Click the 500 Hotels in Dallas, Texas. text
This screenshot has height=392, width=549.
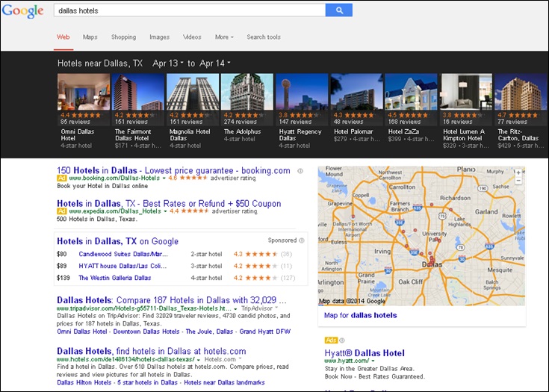96,219
